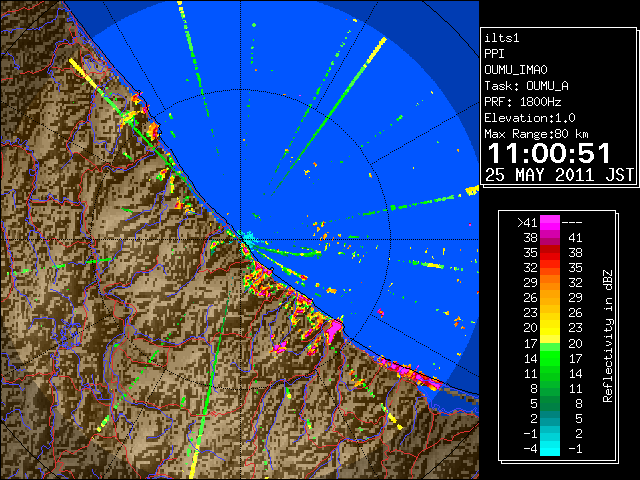The height and width of the screenshot is (480, 640).
Task: Click the cyan -4 to -1 dBZ legend band
Action: coord(550,448)
